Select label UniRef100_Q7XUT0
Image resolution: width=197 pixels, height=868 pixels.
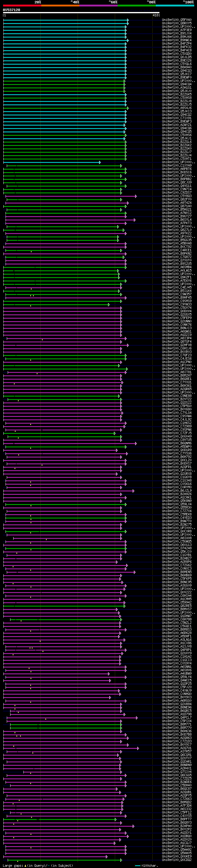pos(177,260)
